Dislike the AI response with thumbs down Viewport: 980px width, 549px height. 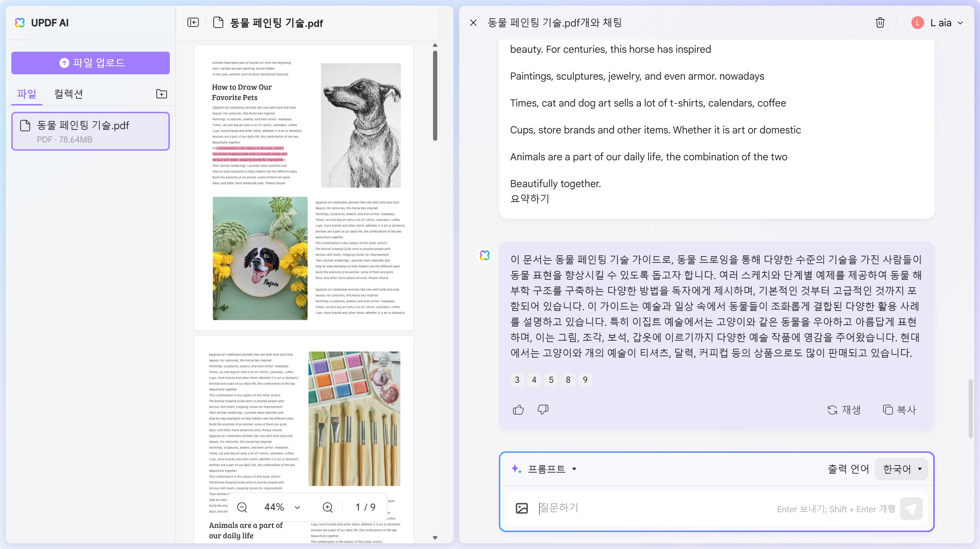[543, 410]
